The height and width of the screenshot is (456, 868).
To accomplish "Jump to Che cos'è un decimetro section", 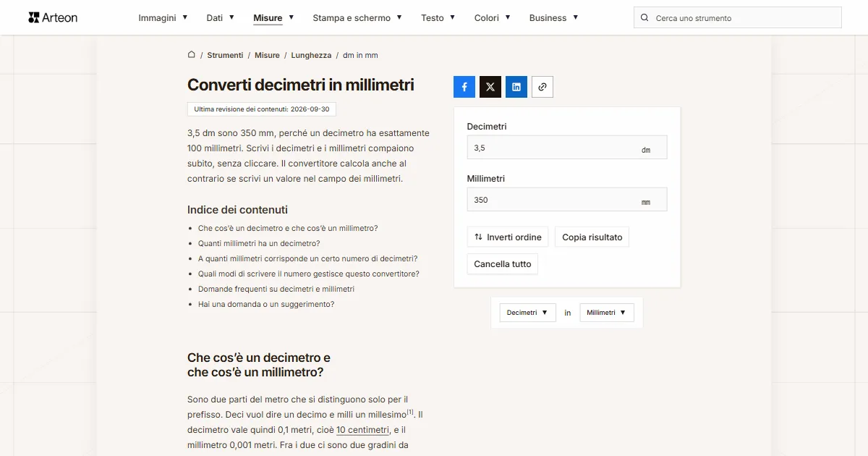I will (288, 228).
